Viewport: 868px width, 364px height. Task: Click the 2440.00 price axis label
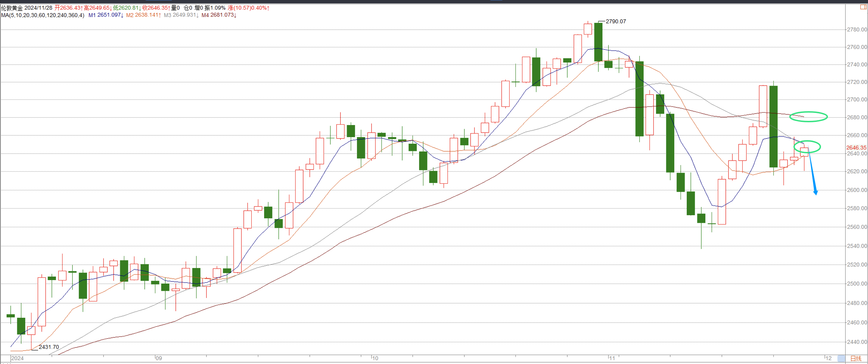tap(857, 342)
